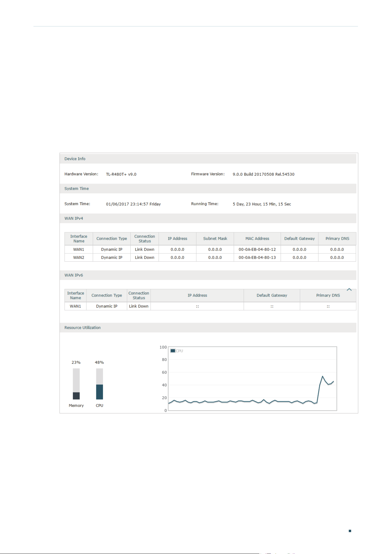This screenshot has width=392, height=554.
Task: Click MAC address 00-0A-EB-04-80-12 cell
Action: pyautogui.click(x=257, y=249)
